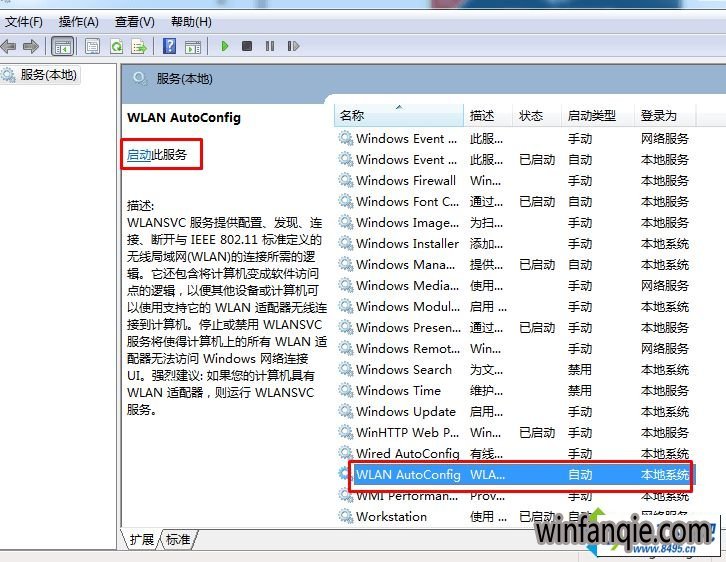
Task: Click the gear icon beside Windows Font C...
Action: pyautogui.click(x=345, y=201)
